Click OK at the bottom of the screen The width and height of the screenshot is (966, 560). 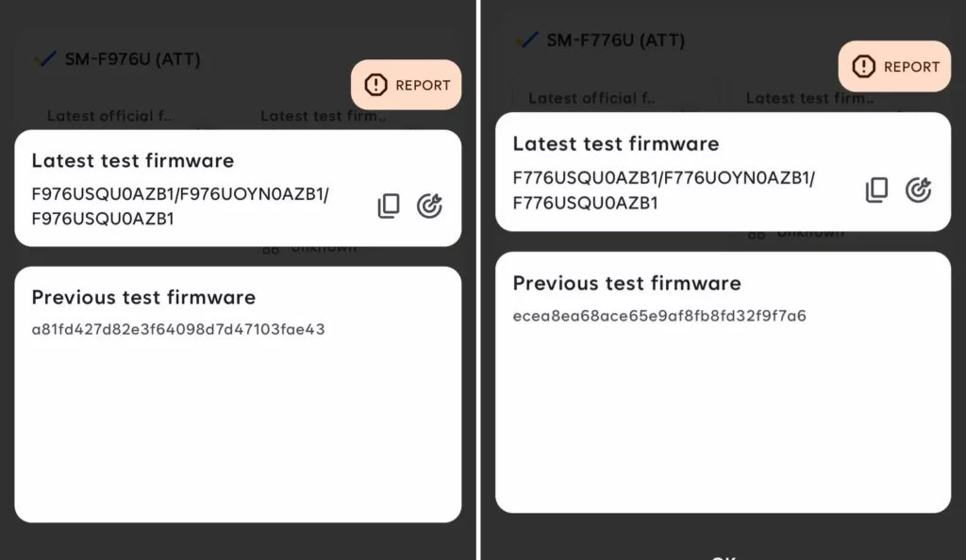pyautogui.click(x=724, y=554)
